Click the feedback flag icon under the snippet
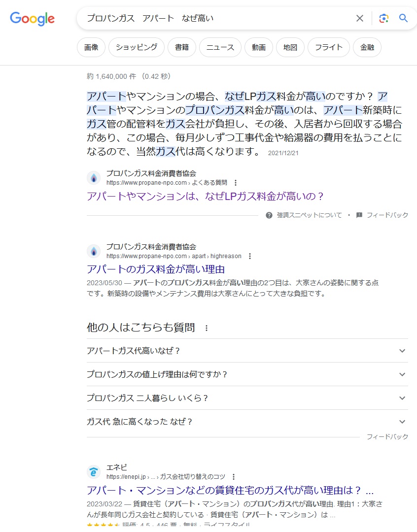Screen dimensions: 417x532 click(x=359, y=215)
